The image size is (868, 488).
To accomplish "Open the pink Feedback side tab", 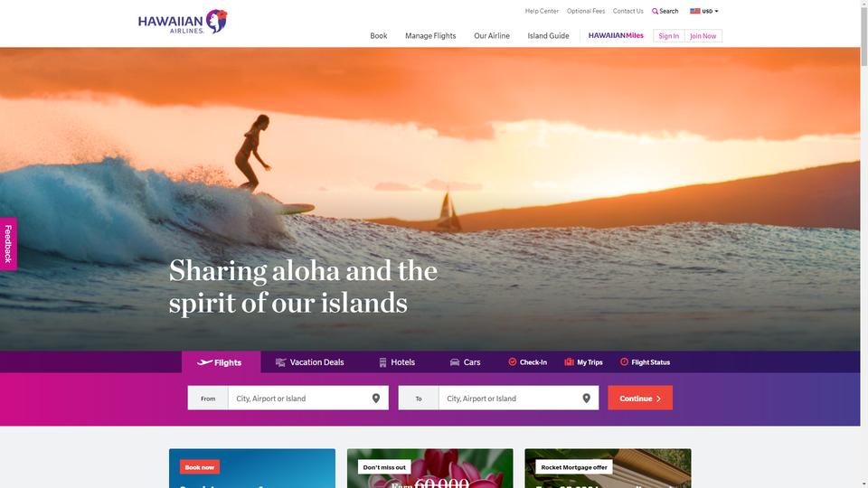I will tap(8, 243).
